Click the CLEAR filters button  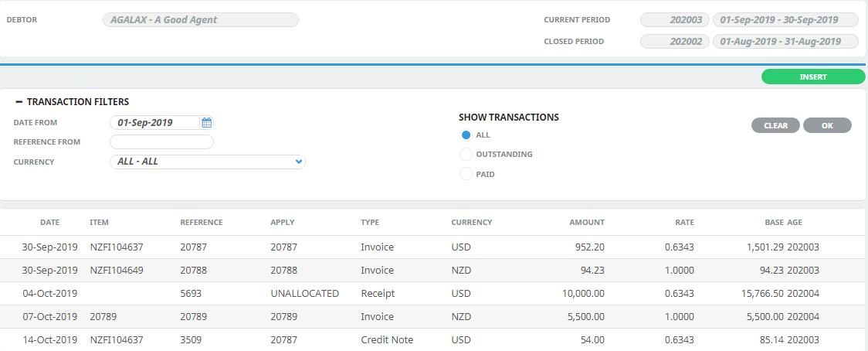775,125
